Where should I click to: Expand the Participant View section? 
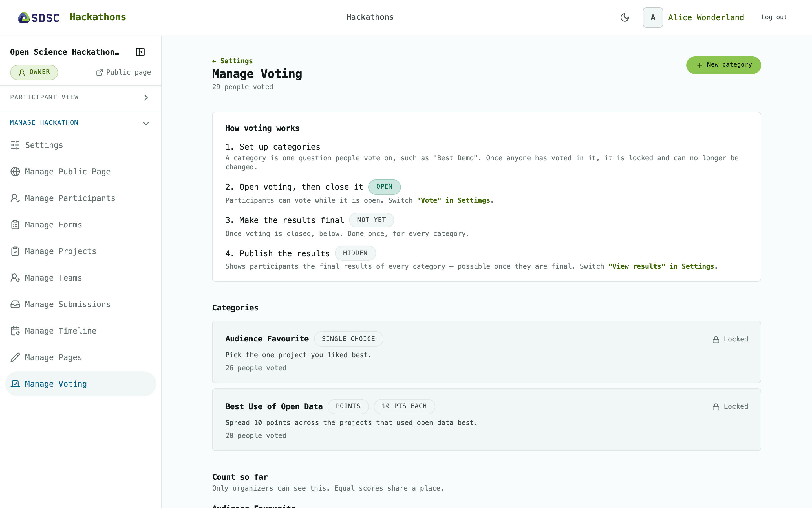click(81, 97)
